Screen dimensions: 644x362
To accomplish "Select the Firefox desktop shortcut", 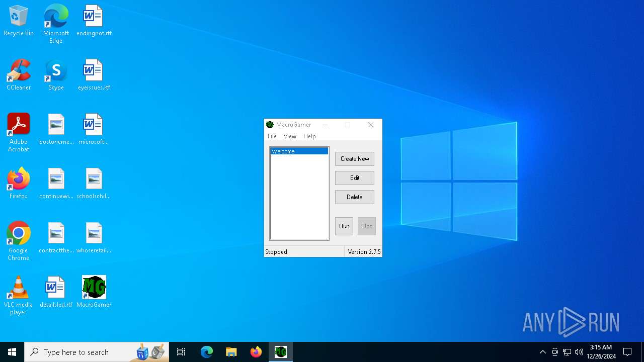I will tap(19, 184).
